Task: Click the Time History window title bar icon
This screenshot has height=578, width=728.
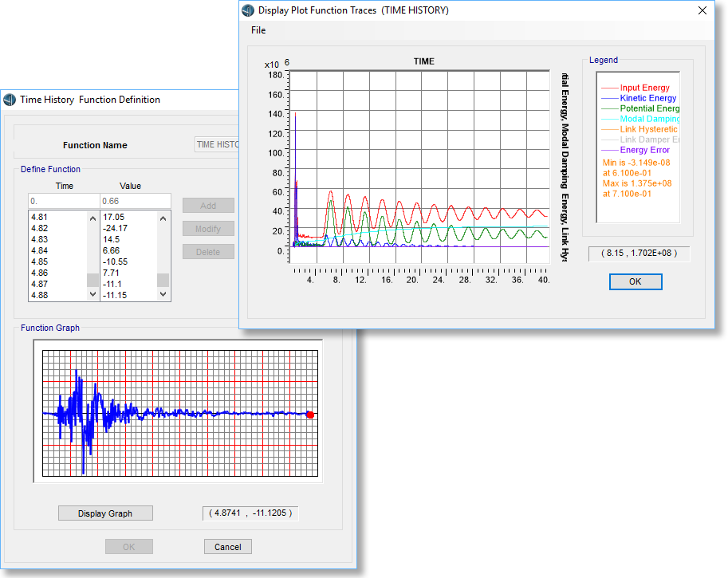Action: pyautogui.click(x=10, y=100)
